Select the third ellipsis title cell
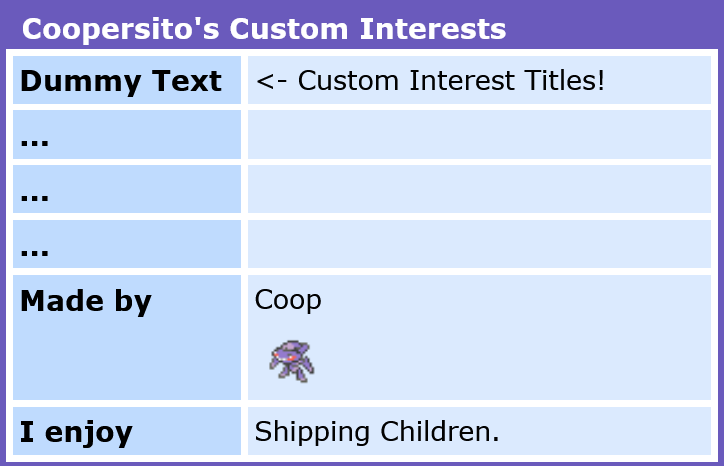The width and height of the screenshot is (724, 466). coord(127,244)
